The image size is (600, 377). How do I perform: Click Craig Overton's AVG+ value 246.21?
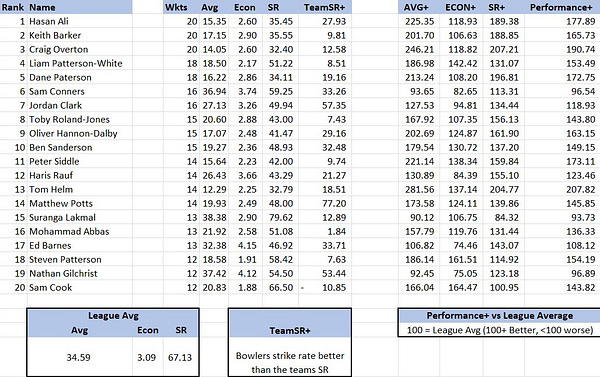tap(419, 49)
